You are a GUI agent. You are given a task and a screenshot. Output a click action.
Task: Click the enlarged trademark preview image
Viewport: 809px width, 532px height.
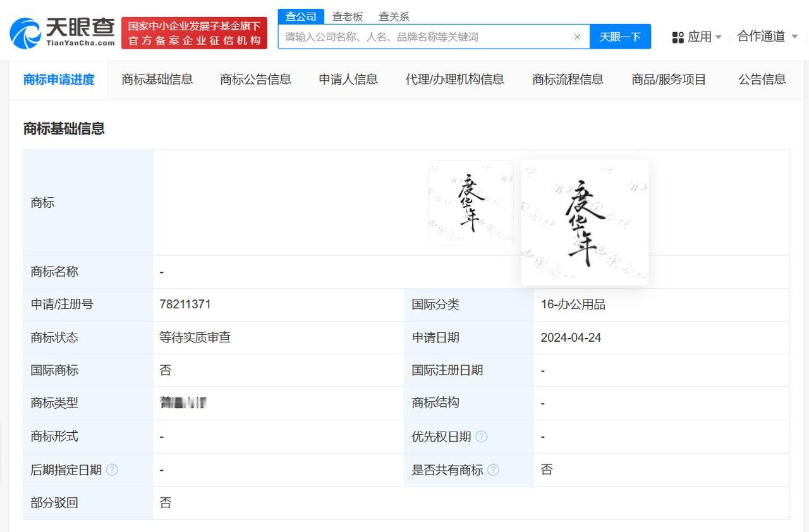pos(585,222)
